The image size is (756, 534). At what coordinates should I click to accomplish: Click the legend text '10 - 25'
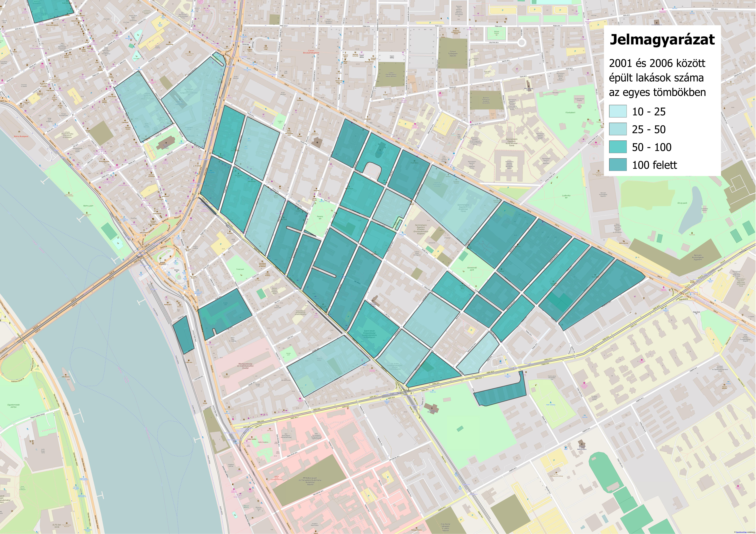pyautogui.click(x=649, y=112)
